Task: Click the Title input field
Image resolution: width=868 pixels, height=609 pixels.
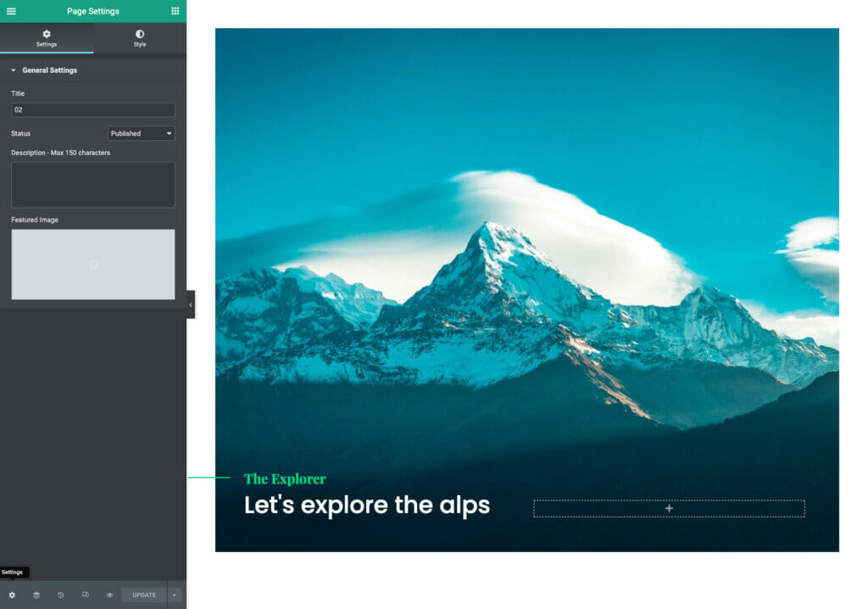Action: [92, 110]
